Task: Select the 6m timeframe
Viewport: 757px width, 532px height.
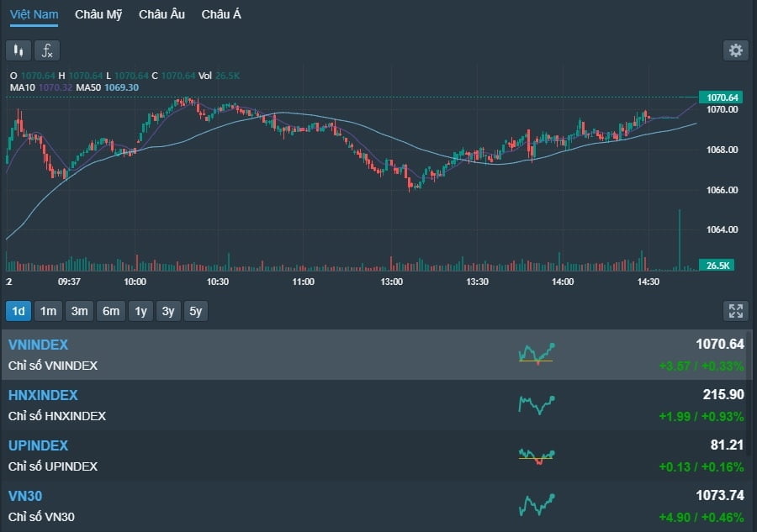Action: point(110,311)
